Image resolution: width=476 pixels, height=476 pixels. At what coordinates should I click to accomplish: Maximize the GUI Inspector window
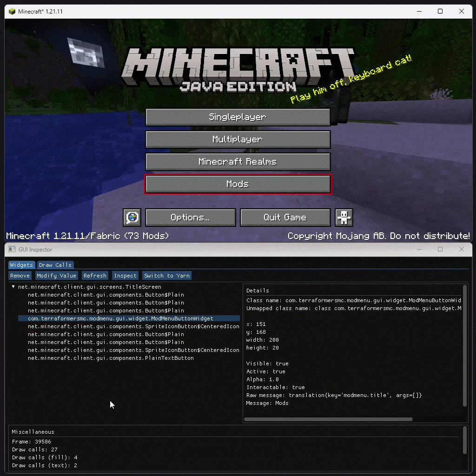click(x=440, y=249)
